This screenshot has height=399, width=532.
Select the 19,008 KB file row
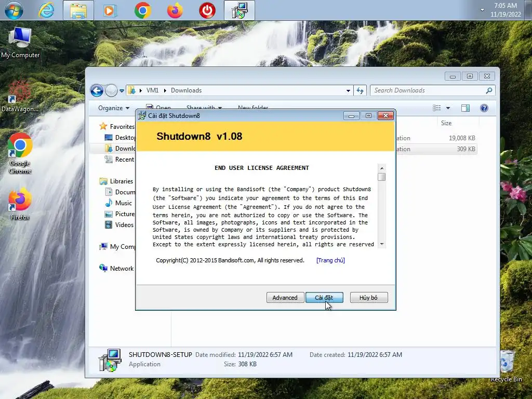coord(437,138)
